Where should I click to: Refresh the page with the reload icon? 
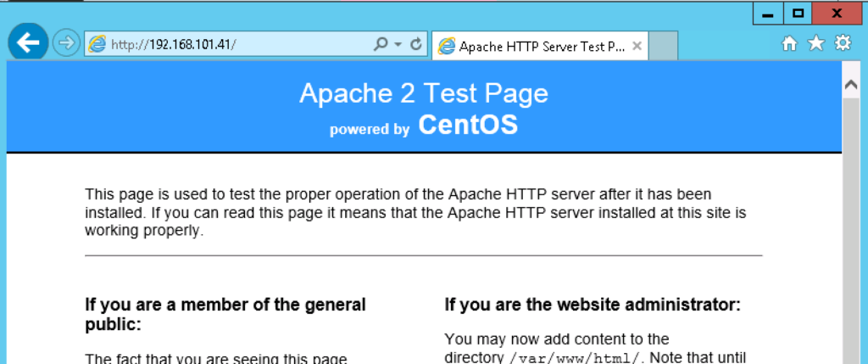point(416,44)
